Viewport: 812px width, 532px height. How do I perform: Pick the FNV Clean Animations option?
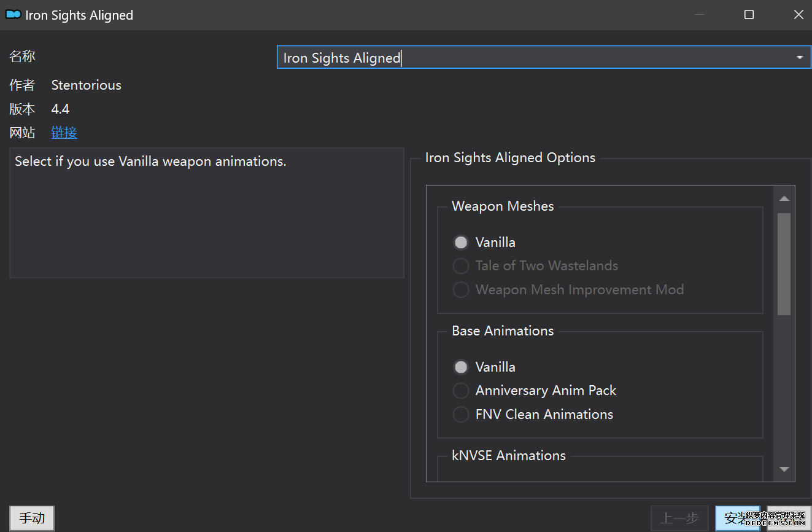461,415
